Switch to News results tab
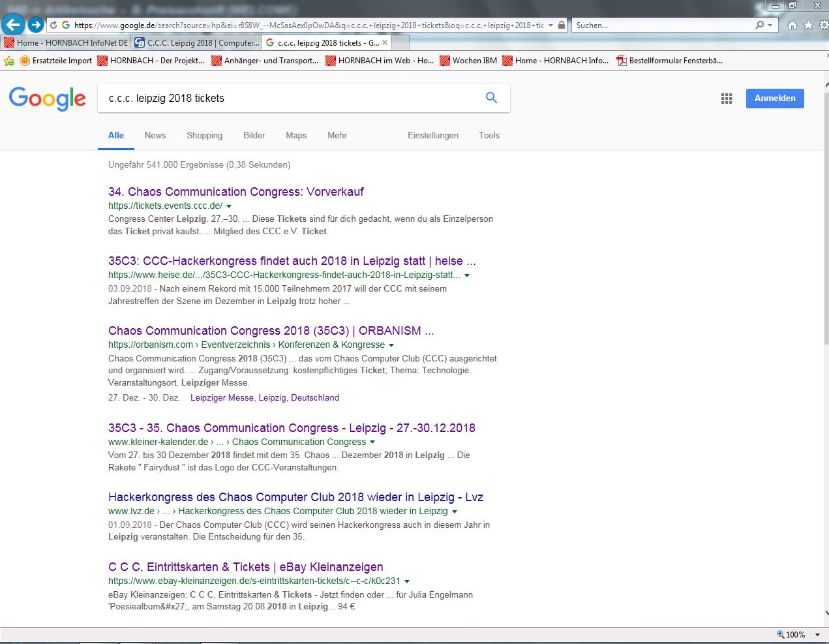 click(x=155, y=135)
